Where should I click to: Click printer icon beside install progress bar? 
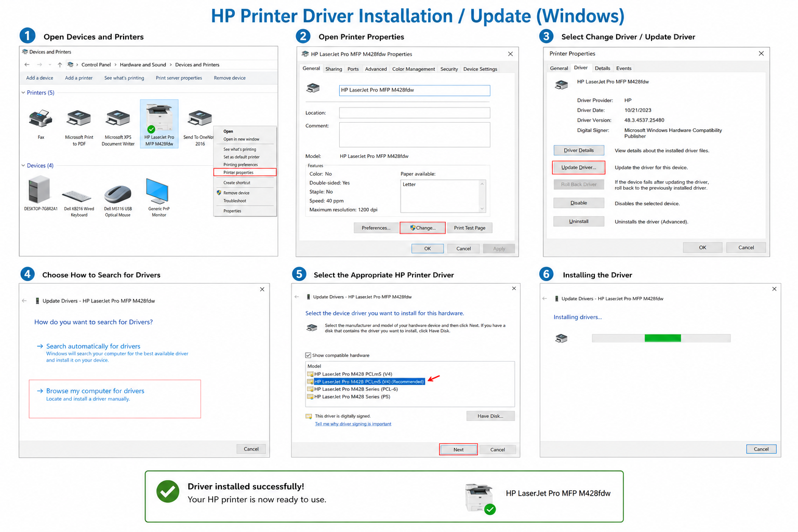point(562,338)
